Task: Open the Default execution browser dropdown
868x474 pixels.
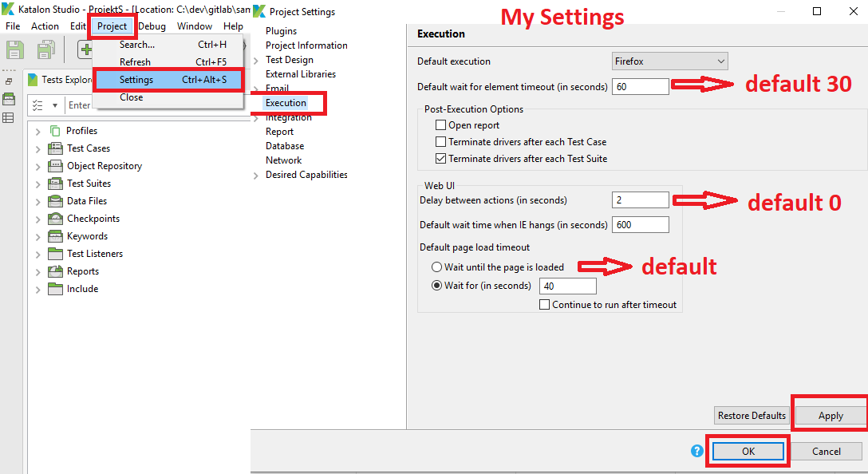Action: (670, 61)
